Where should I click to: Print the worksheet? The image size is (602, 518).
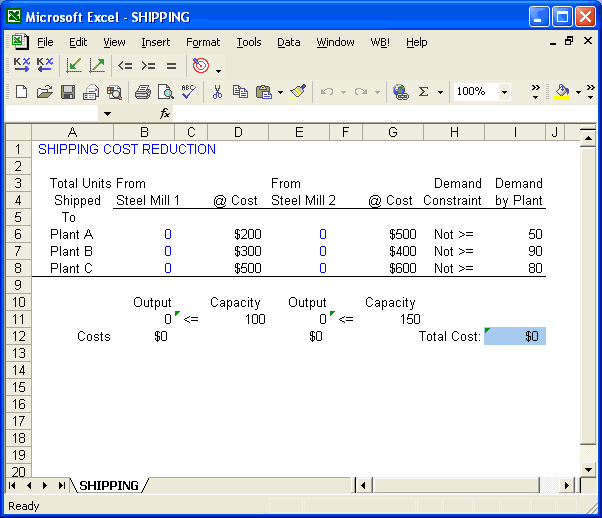click(142, 92)
